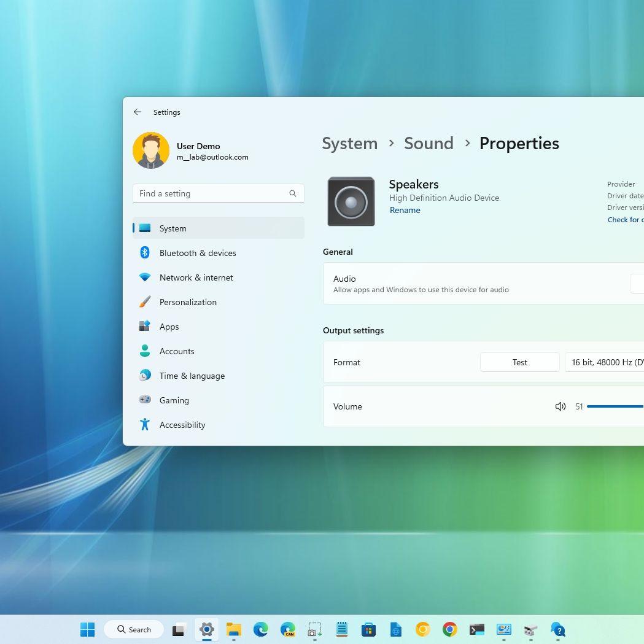
Task: Go to Apps in the sidebar
Action: [x=169, y=327]
